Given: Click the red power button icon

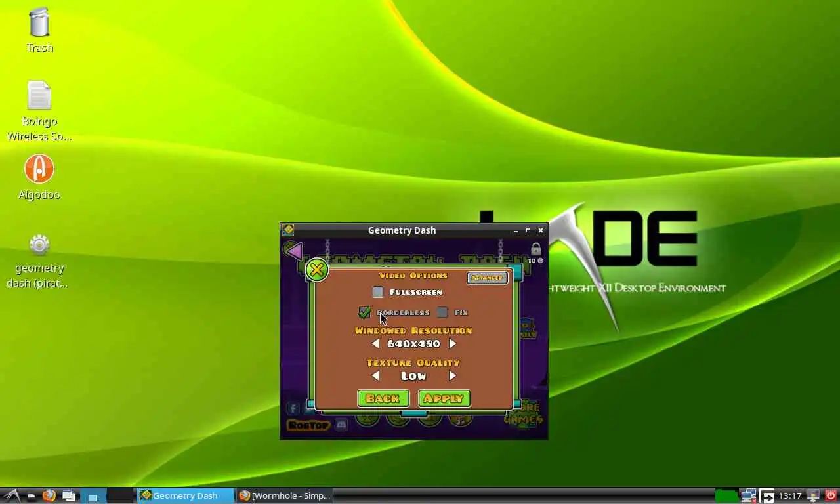Looking at the screenshot, I should pyautogui.click(x=830, y=495).
